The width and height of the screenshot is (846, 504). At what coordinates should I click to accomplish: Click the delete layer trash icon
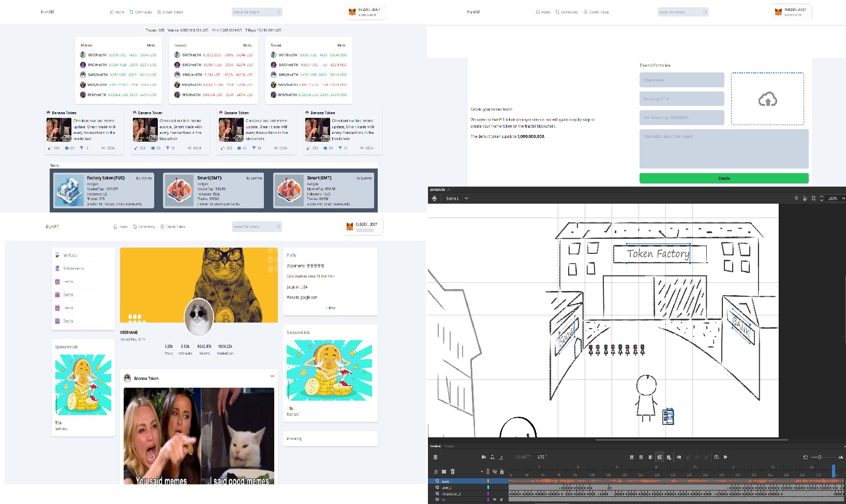pos(453,471)
